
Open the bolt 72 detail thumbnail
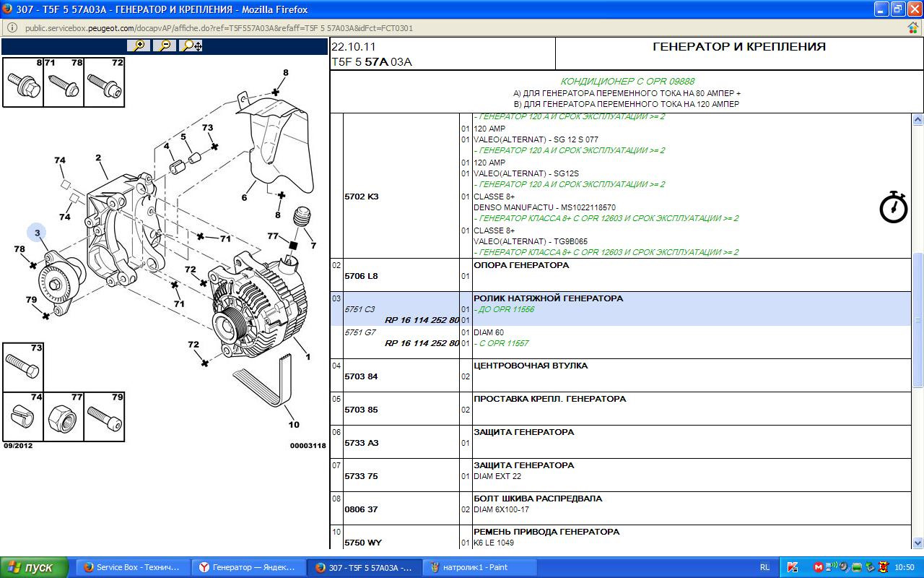click(x=105, y=82)
